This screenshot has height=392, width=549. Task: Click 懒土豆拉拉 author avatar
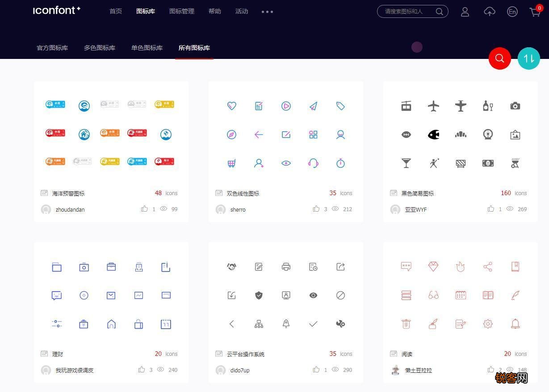tap(395, 370)
